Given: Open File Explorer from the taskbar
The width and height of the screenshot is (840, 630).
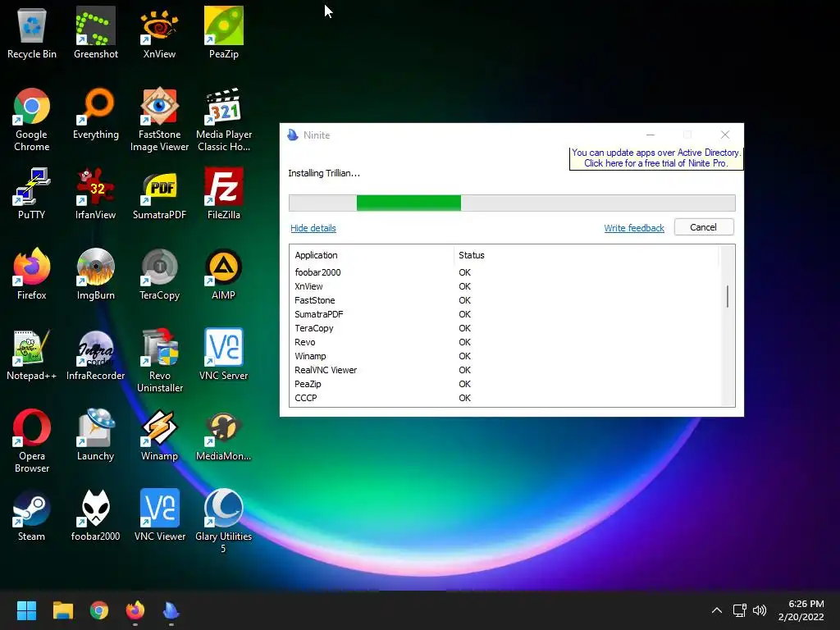Looking at the screenshot, I should pyautogui.click(x=62, y=610).
